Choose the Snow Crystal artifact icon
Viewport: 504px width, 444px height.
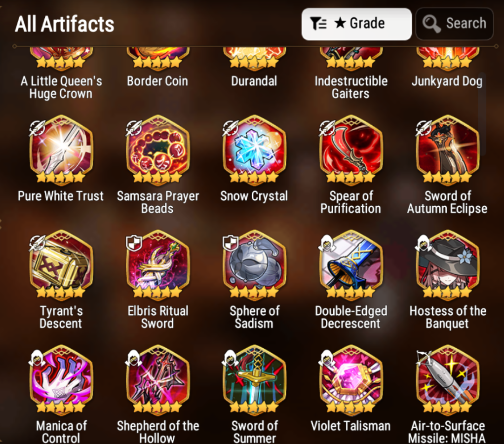pyautogui.click(x=254, y=149)
